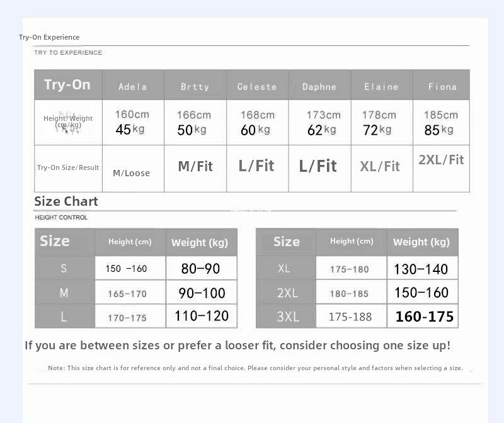Image resolution: width=504 pixels, height=423 pixels.
Task: Select the "160-175" weight cell
Action: [x=424, y=317]
